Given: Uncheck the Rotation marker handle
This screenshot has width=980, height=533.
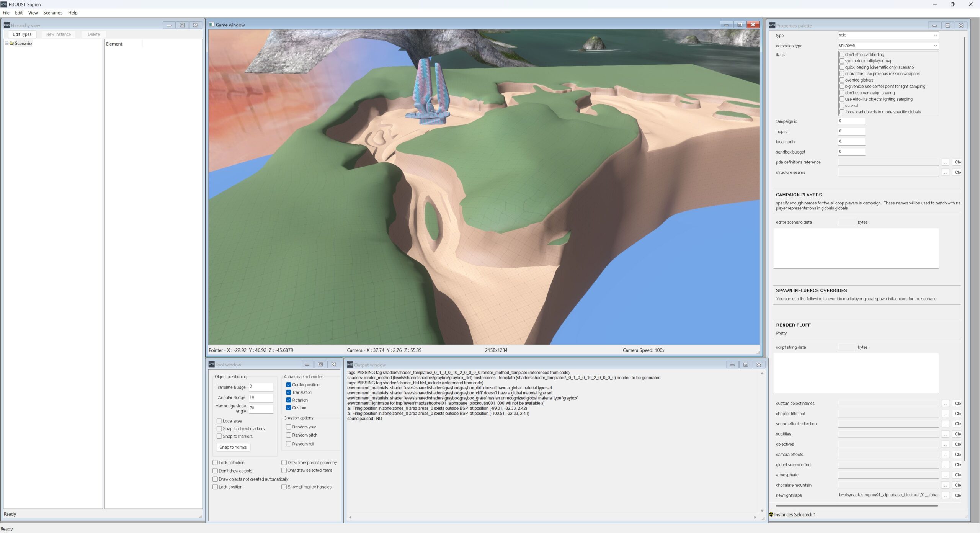Looking at the screenshot, I should tap(289, 400).
